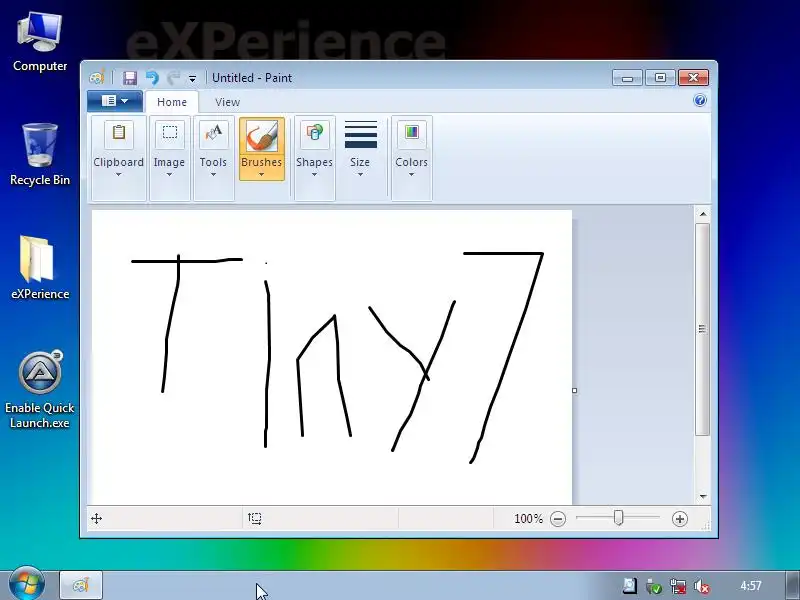
Task: Close the Paint window
Action: pos(693,78)
